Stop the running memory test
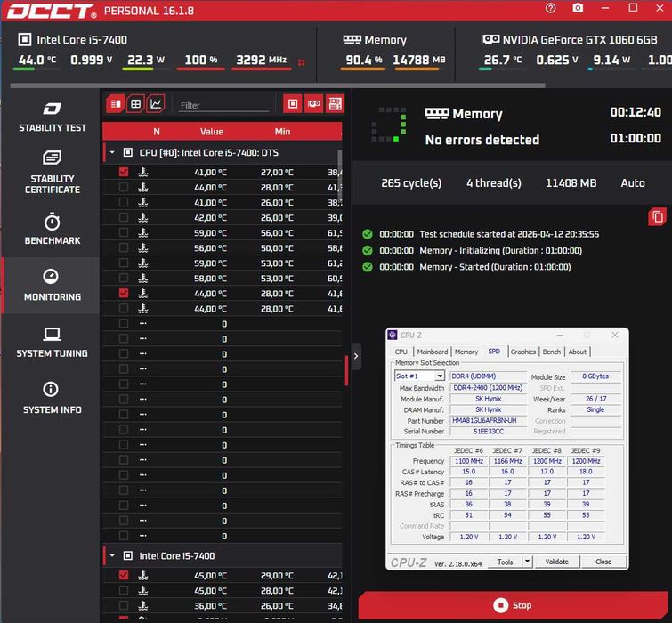Viewport: 672px width, 623px height. coord(513,605)
